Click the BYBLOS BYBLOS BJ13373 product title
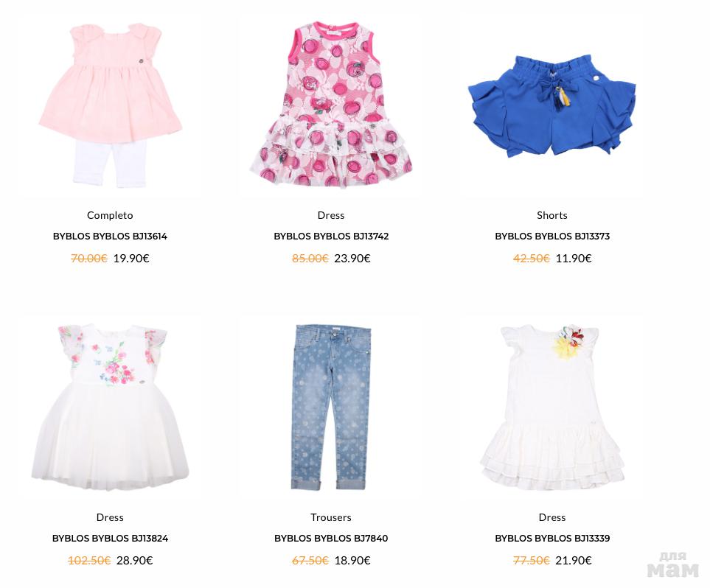The image size is (710, 588). 552,237
